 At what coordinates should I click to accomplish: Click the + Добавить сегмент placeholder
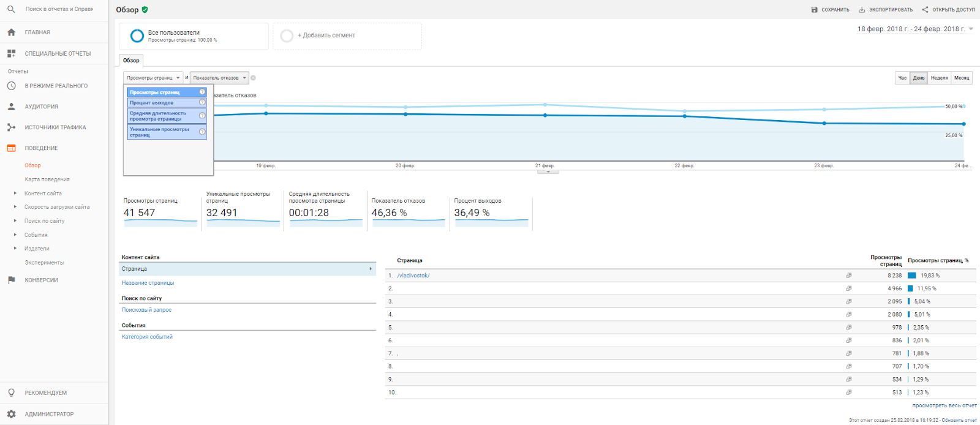point(347,36)
